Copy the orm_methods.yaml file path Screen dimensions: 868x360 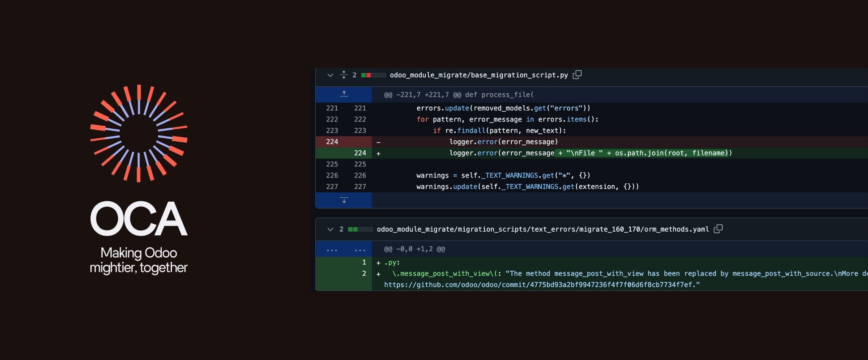[x=718, y=229]
